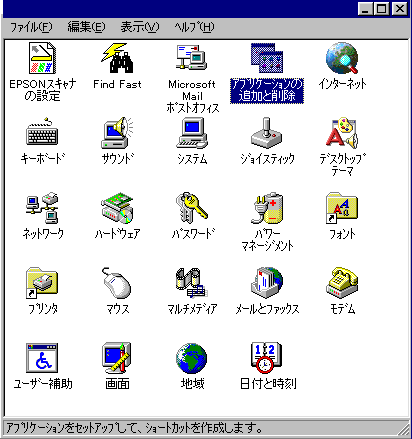The height and width of the screenshot is (439, 412).
Task: Open the Multimedia (マルチメディア) icon
Action: point(192,282)
